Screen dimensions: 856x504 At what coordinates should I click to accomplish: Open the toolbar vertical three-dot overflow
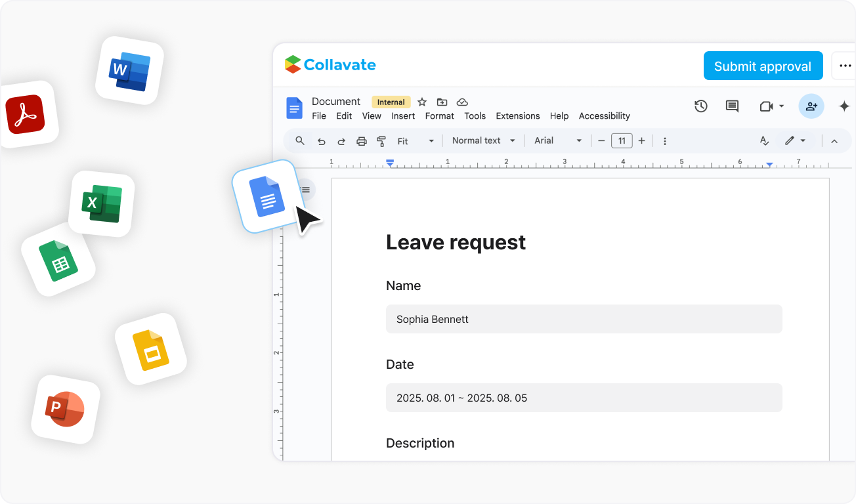pos(665,141)
